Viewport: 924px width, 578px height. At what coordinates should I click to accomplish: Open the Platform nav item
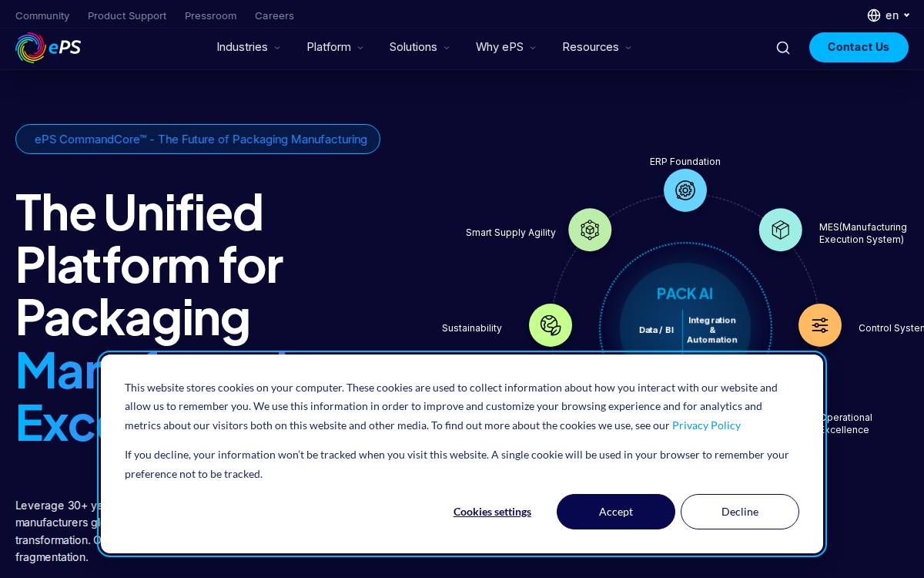click(x=329, y=47)
